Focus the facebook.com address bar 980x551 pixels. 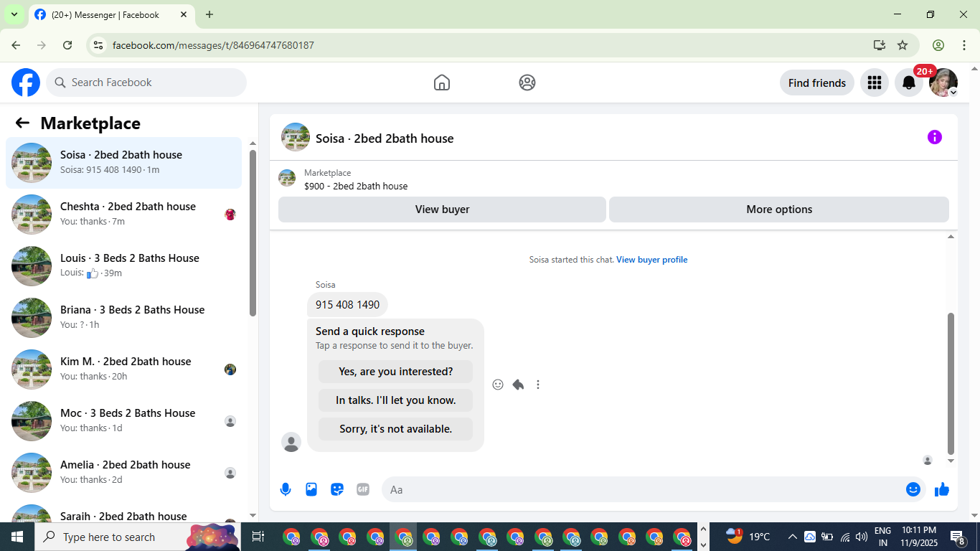coord(481,45)
